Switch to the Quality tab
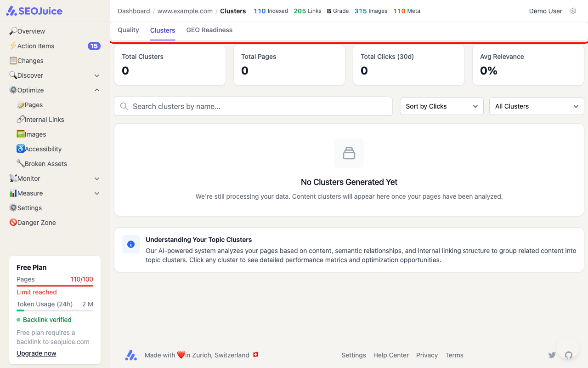 128,30
